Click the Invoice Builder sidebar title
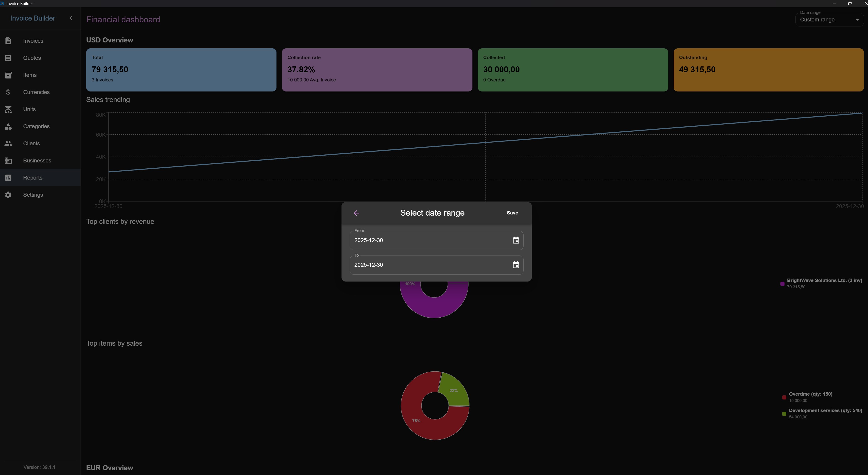This screenshot has width=868, height=475. 33,18
